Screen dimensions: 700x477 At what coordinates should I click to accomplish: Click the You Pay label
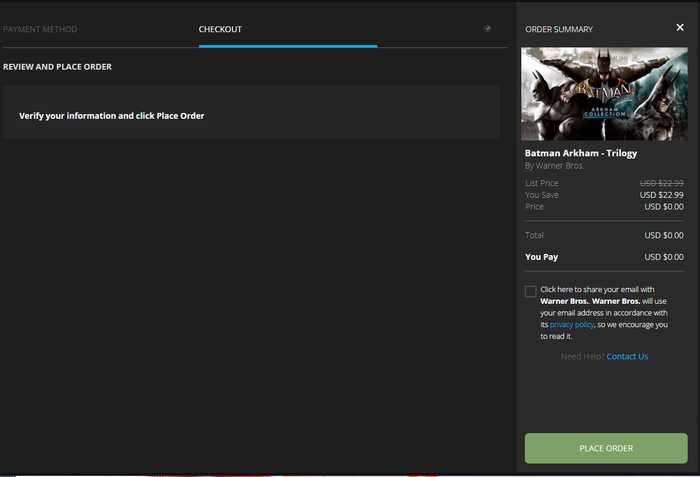pos(542,257)
